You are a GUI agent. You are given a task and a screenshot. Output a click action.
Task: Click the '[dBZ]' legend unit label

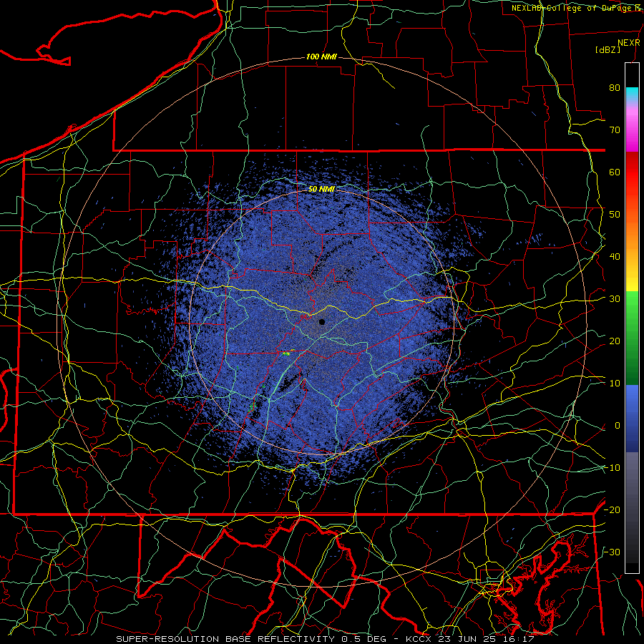click(x=608, y=49)
